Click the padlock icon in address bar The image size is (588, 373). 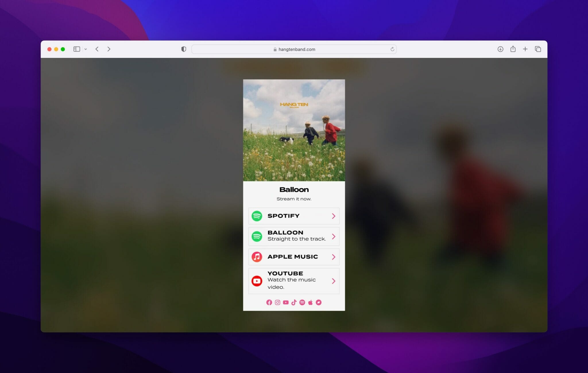coord(275,49)
